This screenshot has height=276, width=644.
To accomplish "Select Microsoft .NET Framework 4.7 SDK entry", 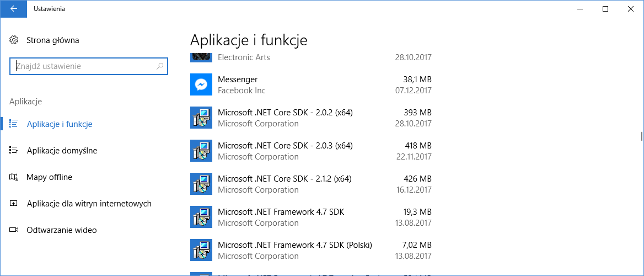I will point(311,217).
